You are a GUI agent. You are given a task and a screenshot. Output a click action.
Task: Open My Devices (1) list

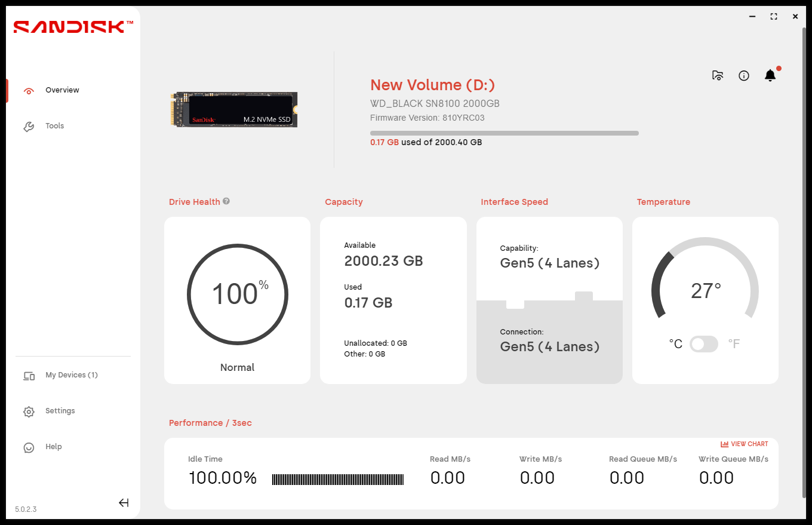(71, 375)
